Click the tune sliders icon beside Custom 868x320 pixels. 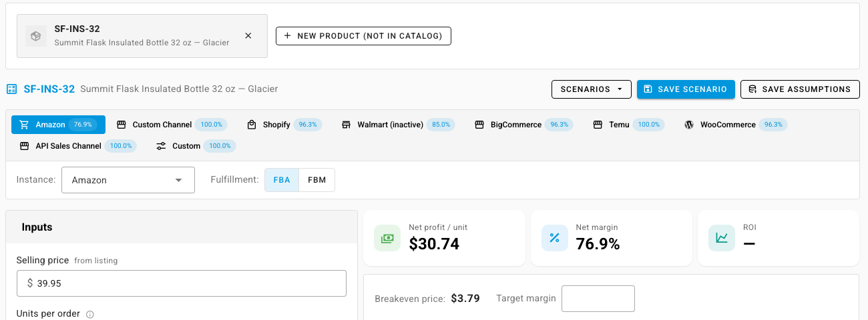pyautogui.click(x=161, y=146)
